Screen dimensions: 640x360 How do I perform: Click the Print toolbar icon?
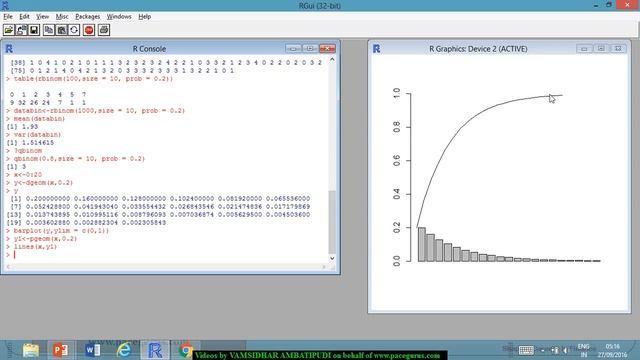pos(104,30)
